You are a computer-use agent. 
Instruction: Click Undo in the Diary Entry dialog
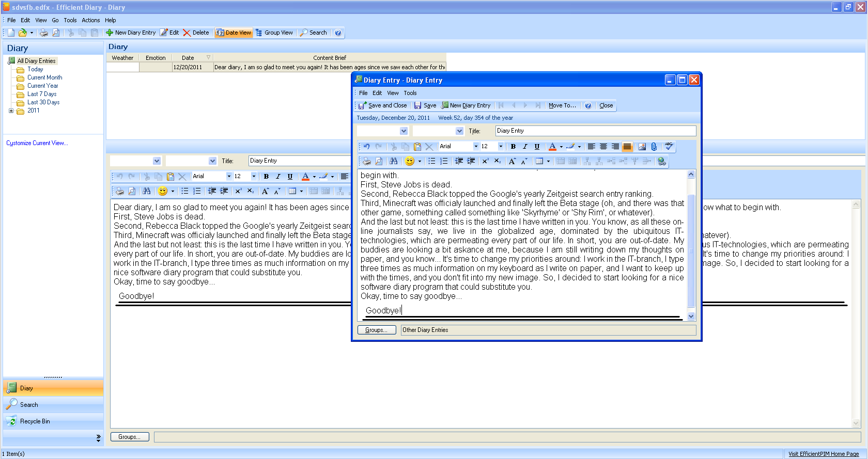(367, 147)
